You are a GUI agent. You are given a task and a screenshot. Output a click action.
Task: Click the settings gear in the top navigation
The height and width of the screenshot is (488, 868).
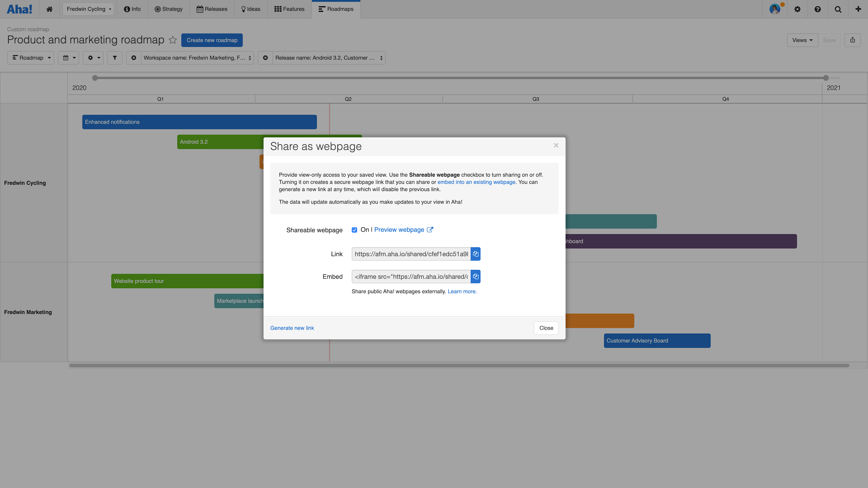(x=798, y=9)
